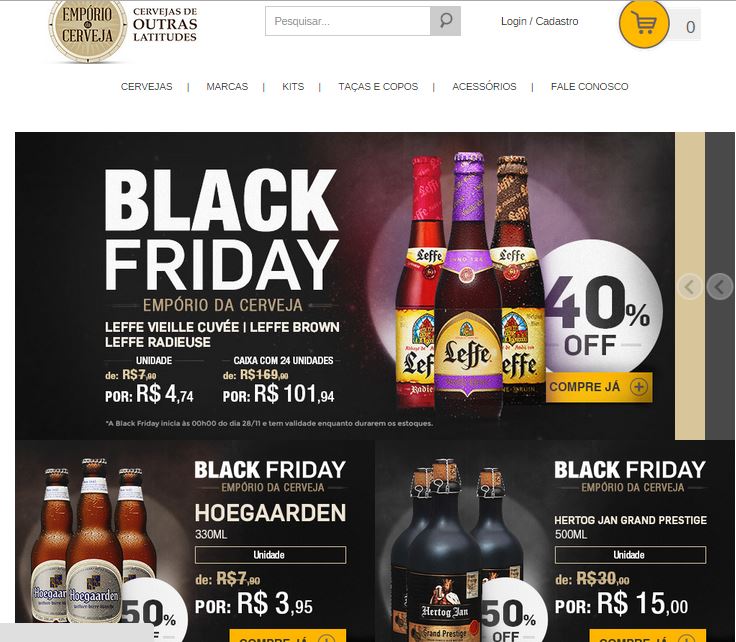
Task: Click the Empório da Cerveja logo
Action: 123,31
